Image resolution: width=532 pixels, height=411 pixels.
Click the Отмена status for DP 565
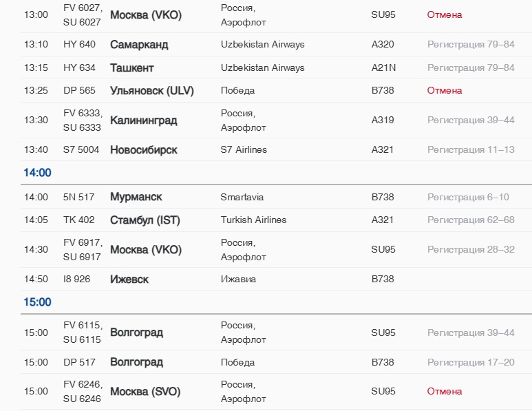[x=445, y=91]
